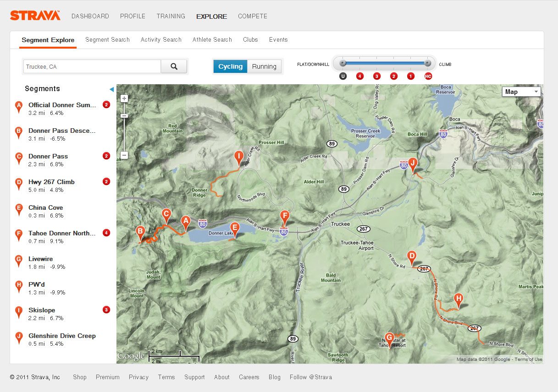Image resolution: width=558 pixels, height=392 pixels.
Task: Switch to the Segment Search tab
Action: coord(107,39)
